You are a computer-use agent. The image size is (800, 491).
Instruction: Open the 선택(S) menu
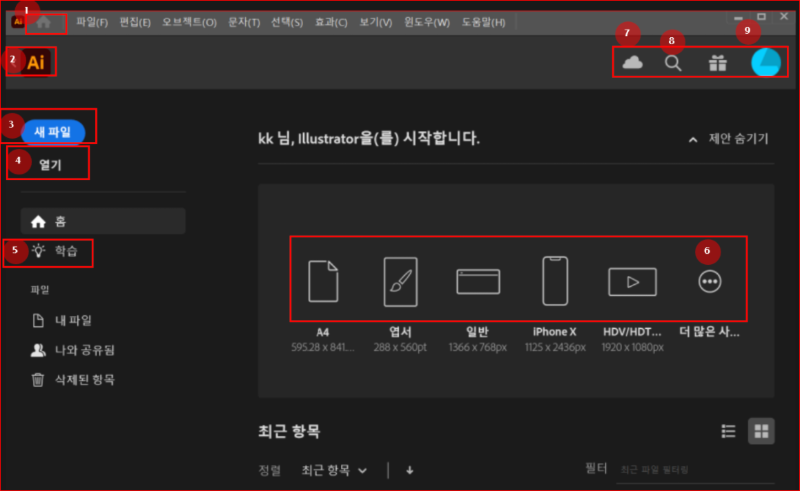[x=287, y=22]
